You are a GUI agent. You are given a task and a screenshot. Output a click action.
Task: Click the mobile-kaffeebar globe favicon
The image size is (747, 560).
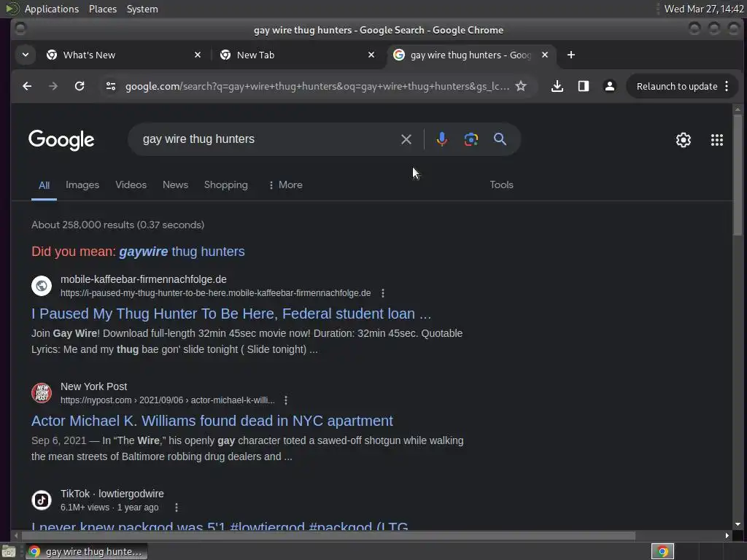42,286
